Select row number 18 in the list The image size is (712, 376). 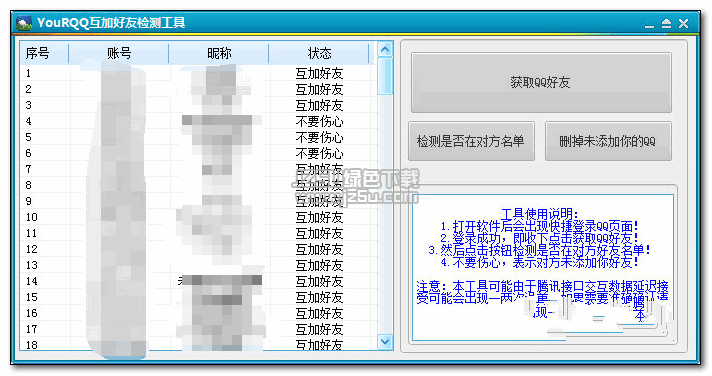198,344
